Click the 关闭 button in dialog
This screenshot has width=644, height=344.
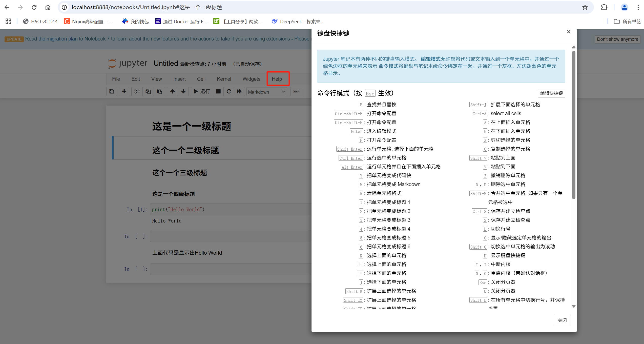point(562,320)
